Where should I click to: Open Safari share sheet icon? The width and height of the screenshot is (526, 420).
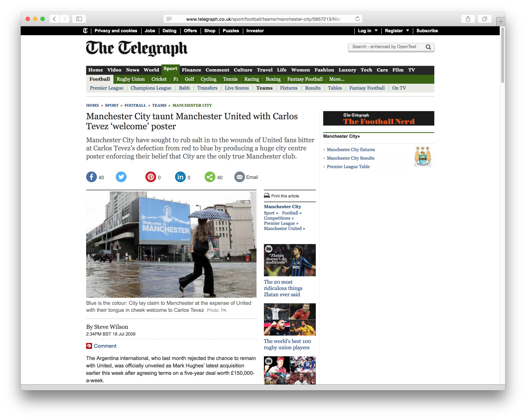(468, 19)
